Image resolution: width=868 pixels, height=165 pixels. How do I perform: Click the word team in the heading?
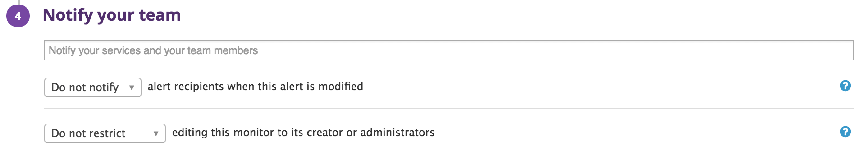click(x=160, y=15)
